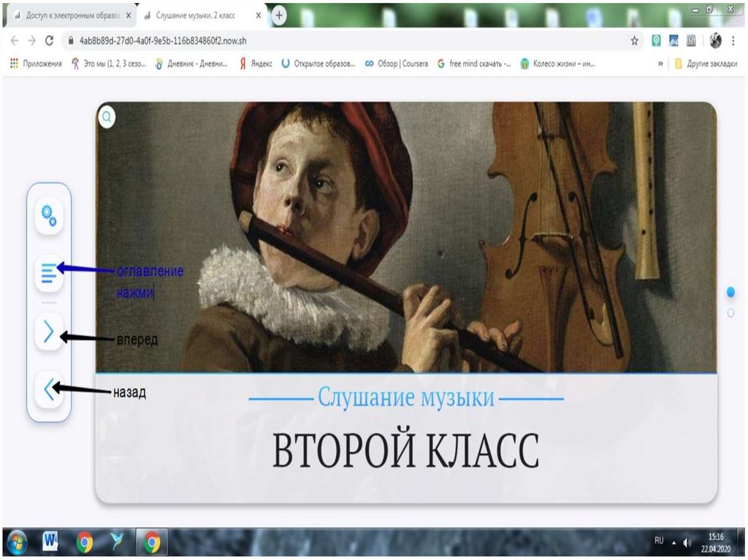Expand hidden bookmarks with double chevron
748x560 pixels.
tap(660, 64)
